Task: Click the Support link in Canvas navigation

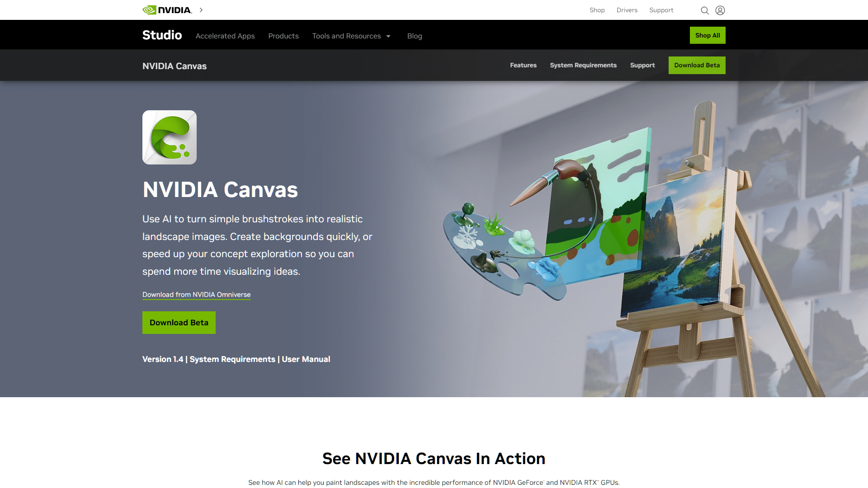Action: tap(643, 65)
